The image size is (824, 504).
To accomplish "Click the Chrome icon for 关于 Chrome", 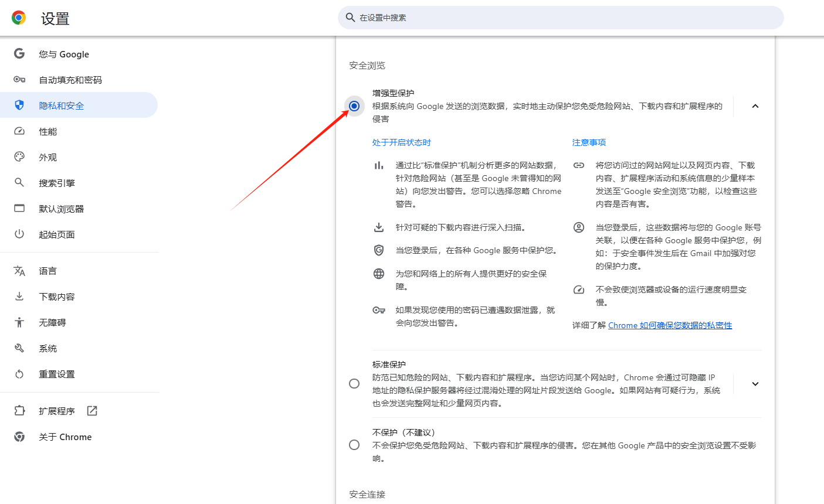I will [19, 437].
